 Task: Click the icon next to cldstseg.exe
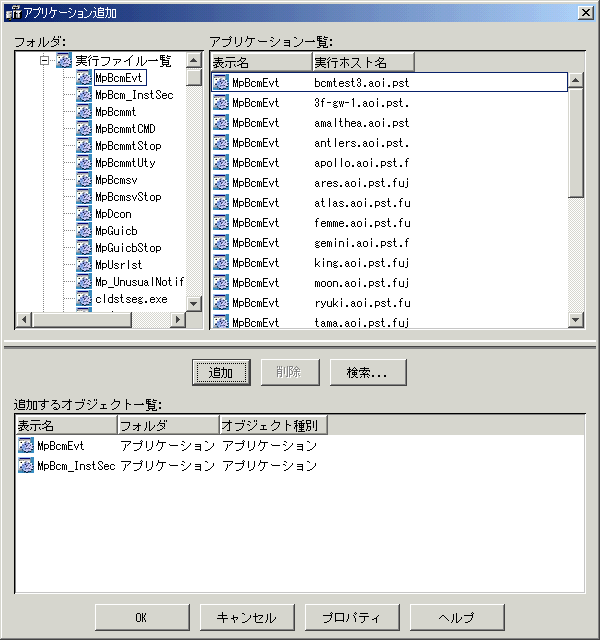tap(84, 299)
